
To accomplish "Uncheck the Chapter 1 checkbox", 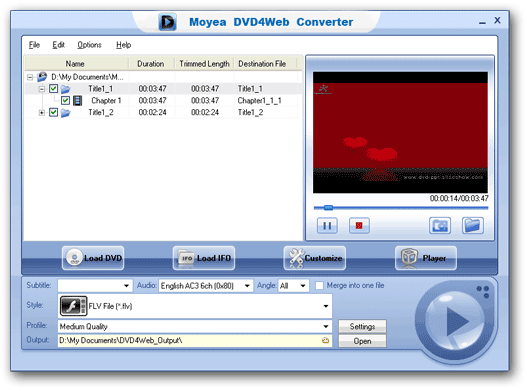I will 66,100.
